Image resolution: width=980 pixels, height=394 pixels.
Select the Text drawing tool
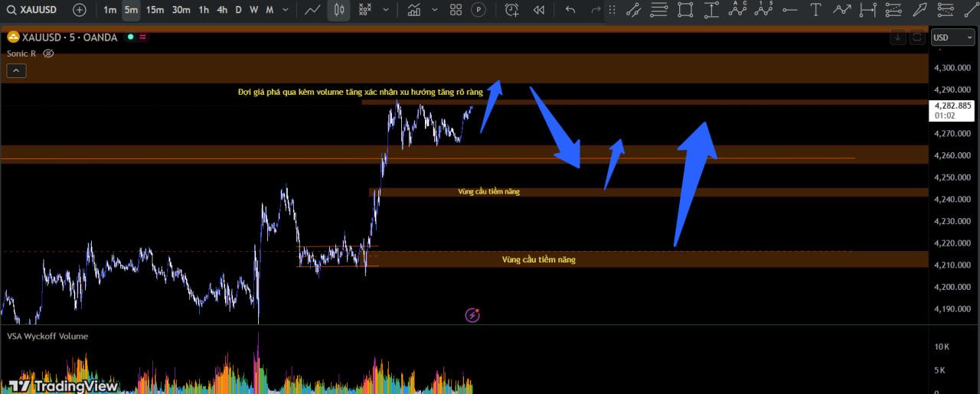pyautogui.click(x=816, y=10)
